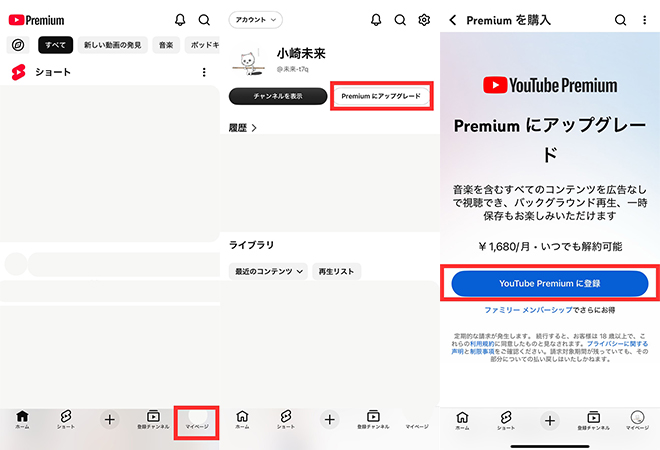This screenshot has height=450, width=660.
Task: Open 登録チャンネル on home screen bottom bar
Action: pos(153,419)
